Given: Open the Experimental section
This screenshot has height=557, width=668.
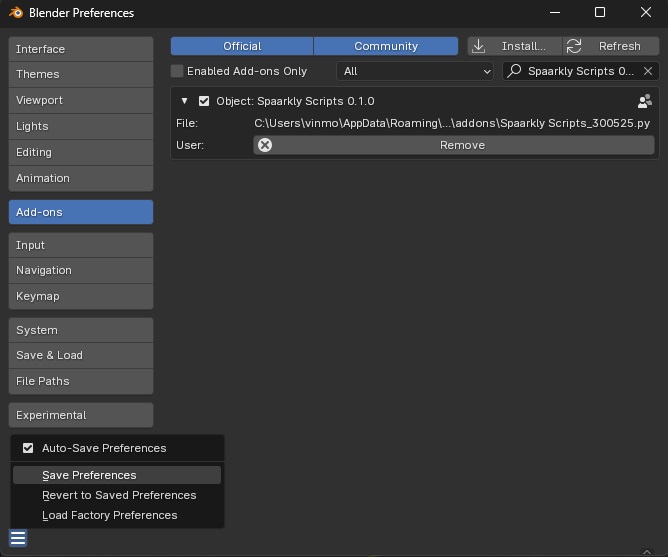Looking at the screenshot, I should [x=81, y=415].
